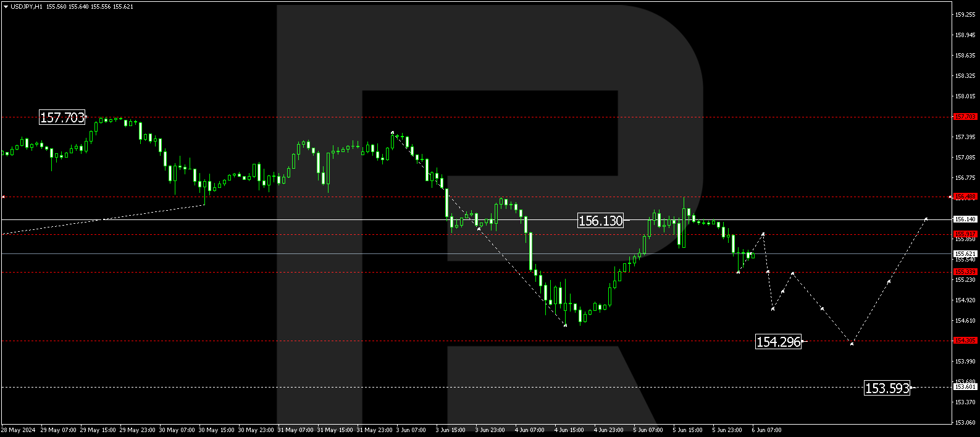
Task: Click the 31 May 15:00 time axis label
Action: 335,430
